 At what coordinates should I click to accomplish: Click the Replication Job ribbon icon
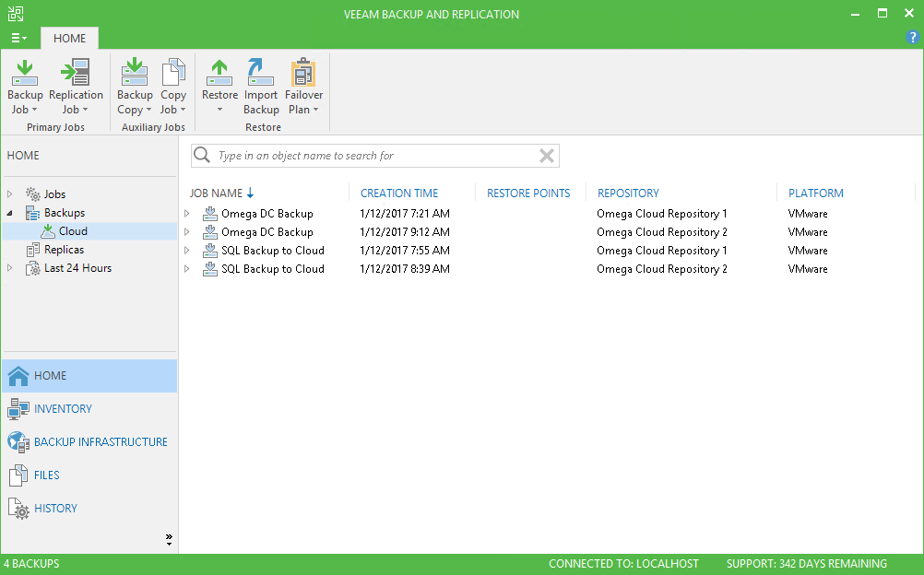click(x=76, y=73)
